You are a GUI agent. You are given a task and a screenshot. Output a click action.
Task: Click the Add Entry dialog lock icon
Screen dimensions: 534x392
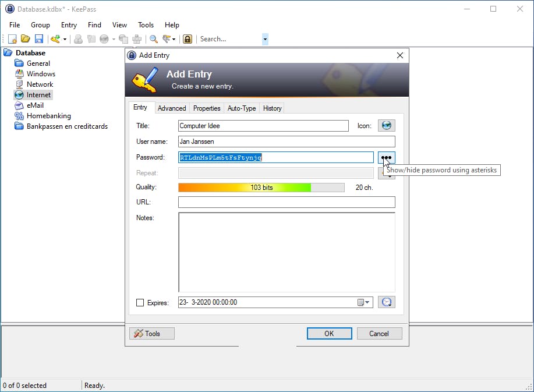pyautogui.click(x=132, y=55)
